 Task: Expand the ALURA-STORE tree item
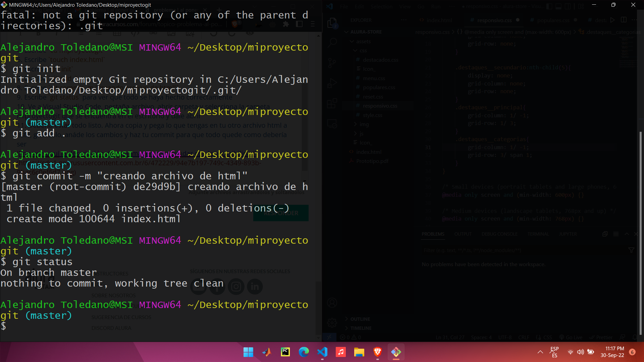click(346, 32)
